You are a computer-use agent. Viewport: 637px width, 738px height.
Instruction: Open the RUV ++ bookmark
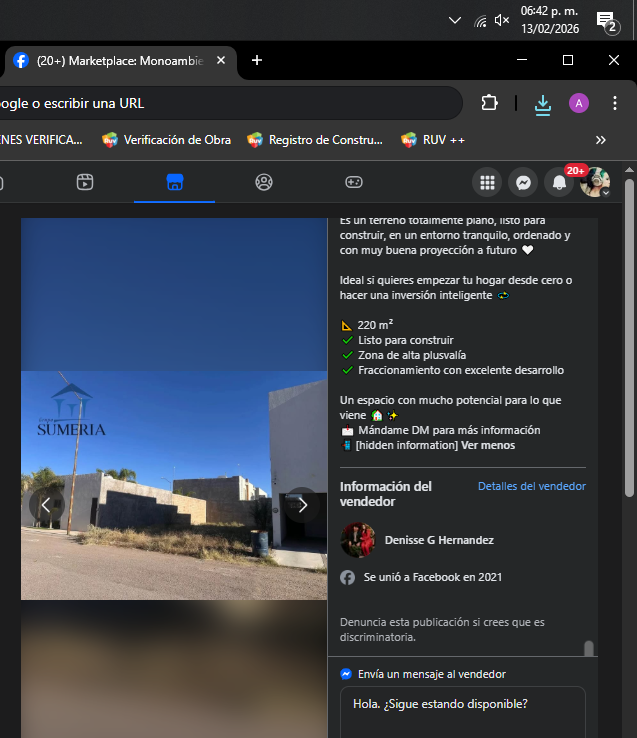tap(433, 140)
